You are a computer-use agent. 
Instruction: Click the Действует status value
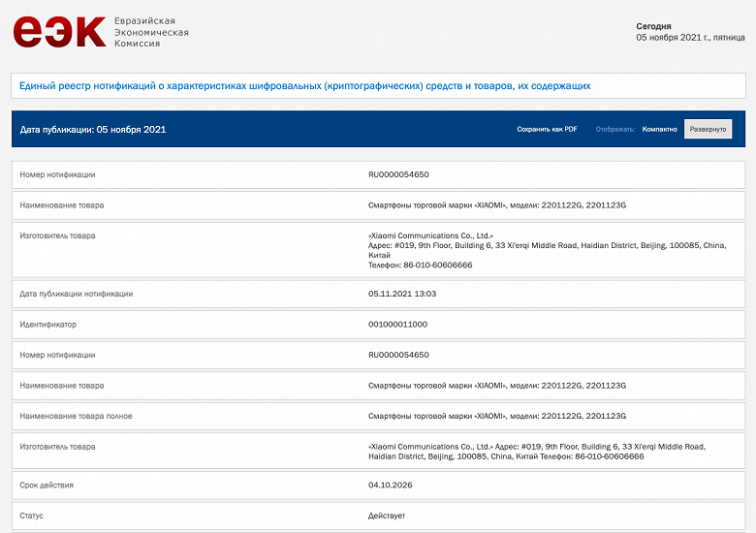click(x=387, y=516)
